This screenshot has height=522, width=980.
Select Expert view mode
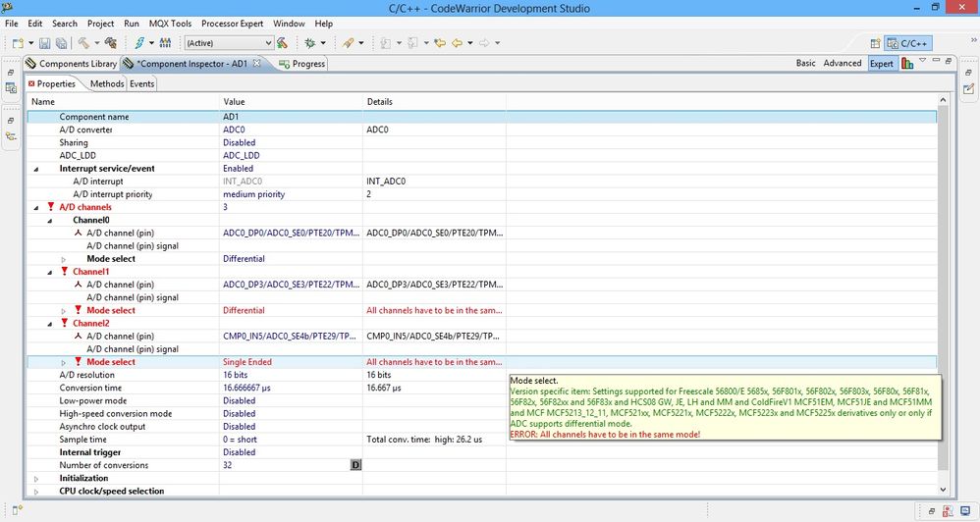coord(882,63)
